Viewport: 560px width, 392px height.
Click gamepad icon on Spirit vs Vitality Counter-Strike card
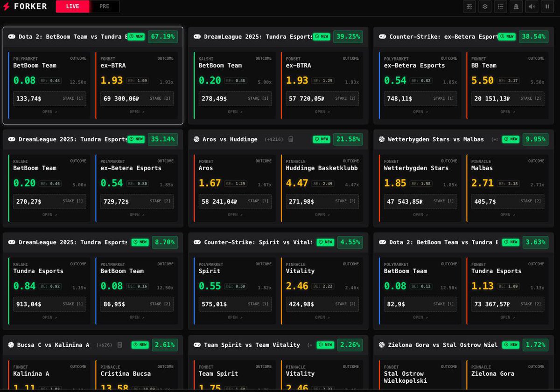pyautogui.click(x=197, y=242)
